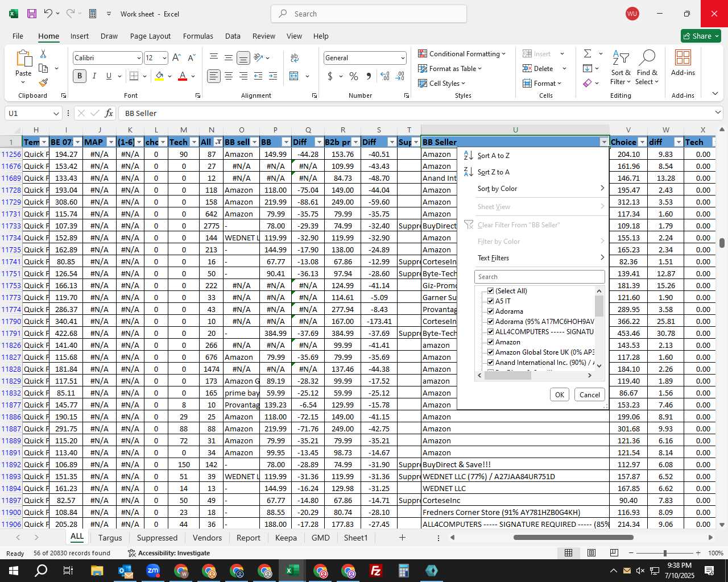Switch to Page Layout view in status bar
This screenshot has height=582, width=728.
(x=591, y=553)
